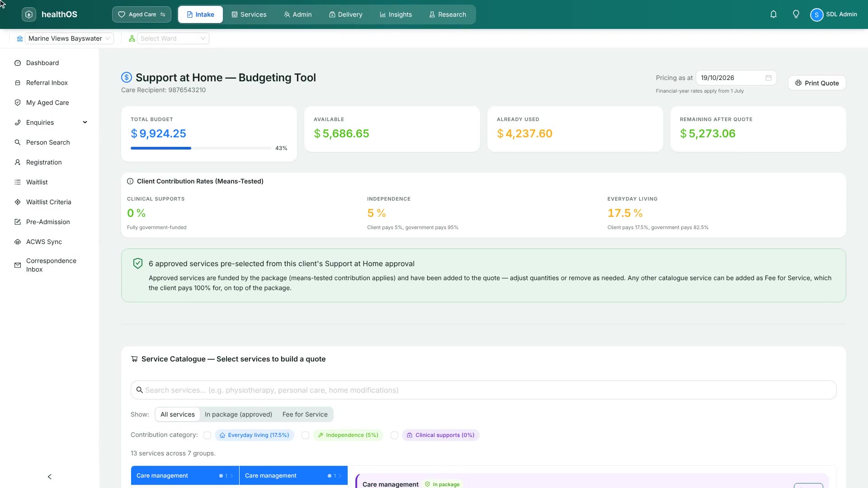This screenshot has height=488, width=868.
Task: Open calendar icon in pricing date field
Action: (768, 78)
